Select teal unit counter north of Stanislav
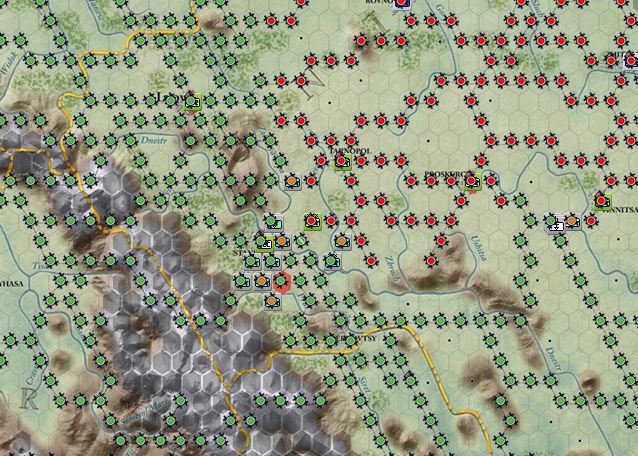 pos(273,222)
